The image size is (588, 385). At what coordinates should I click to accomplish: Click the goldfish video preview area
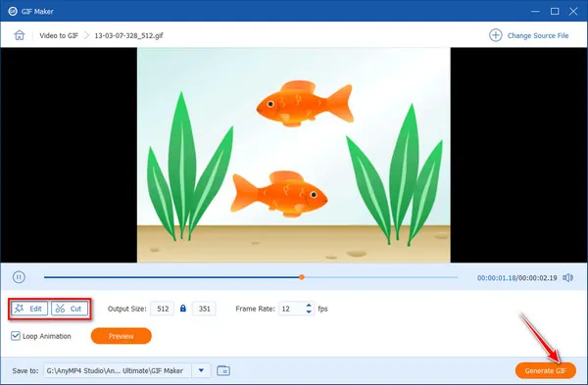pyautogui.click(x=294, y=155)
